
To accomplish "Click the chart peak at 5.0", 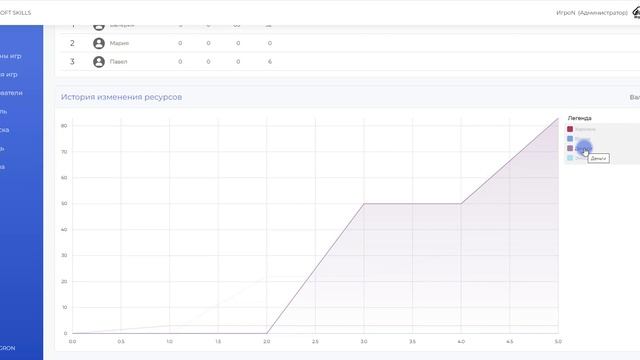I will pos(558,119).
